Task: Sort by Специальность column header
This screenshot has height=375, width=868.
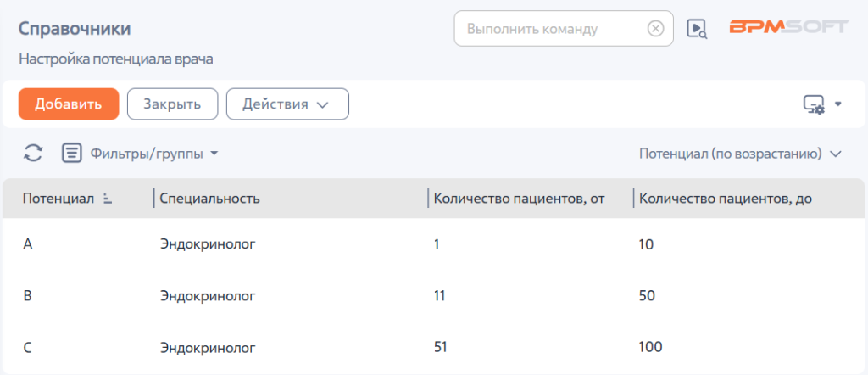Action: point(210,199)
